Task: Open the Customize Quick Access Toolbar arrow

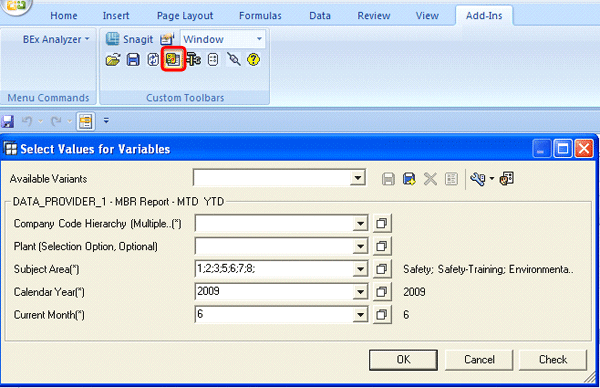Action: point(106,121)
